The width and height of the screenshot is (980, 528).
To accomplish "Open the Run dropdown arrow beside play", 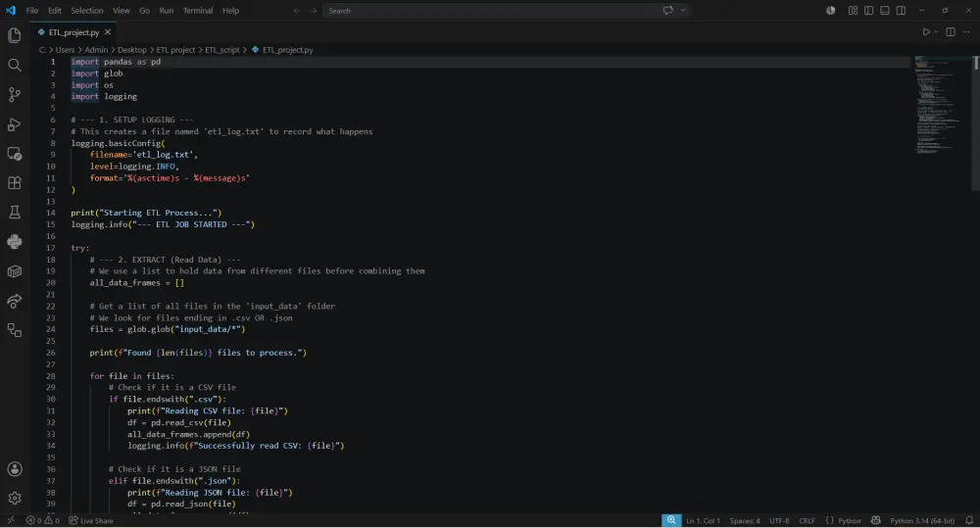I will pos(936,32).
